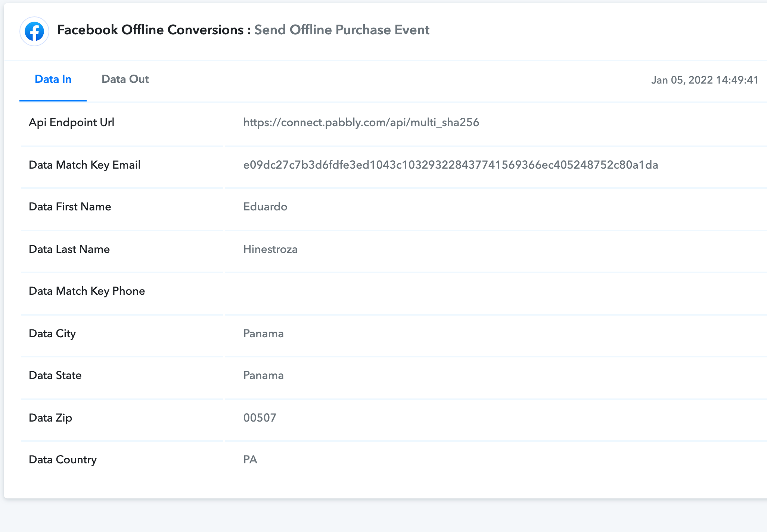Select the hashed email value starting e09dc27c
767x532 pixels.
coord(451,165)
